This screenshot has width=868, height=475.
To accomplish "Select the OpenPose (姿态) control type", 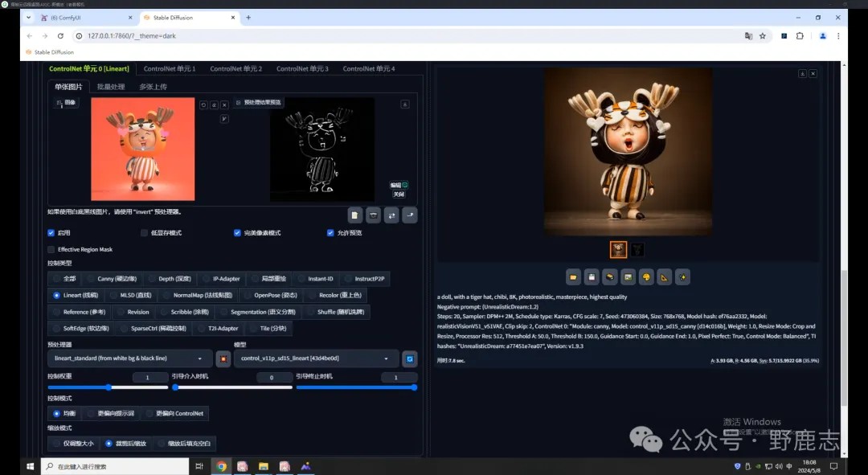I will (272, 295).
